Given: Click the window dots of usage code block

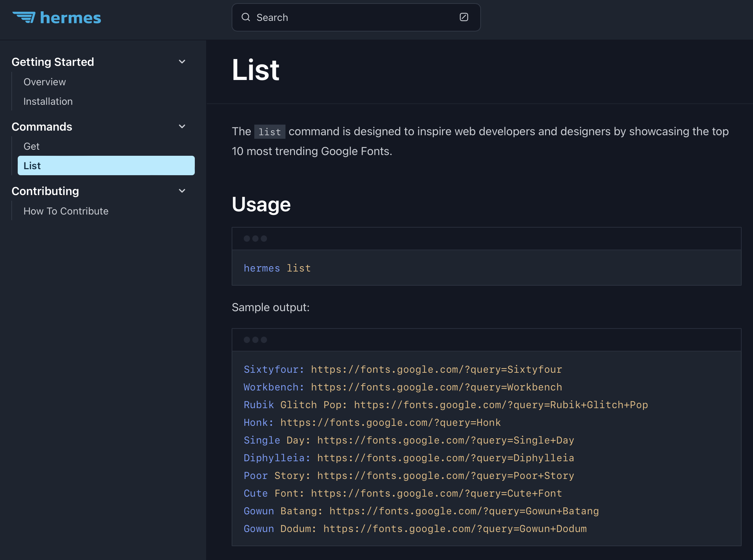Looking at the screenshot, I should point(255,239).
